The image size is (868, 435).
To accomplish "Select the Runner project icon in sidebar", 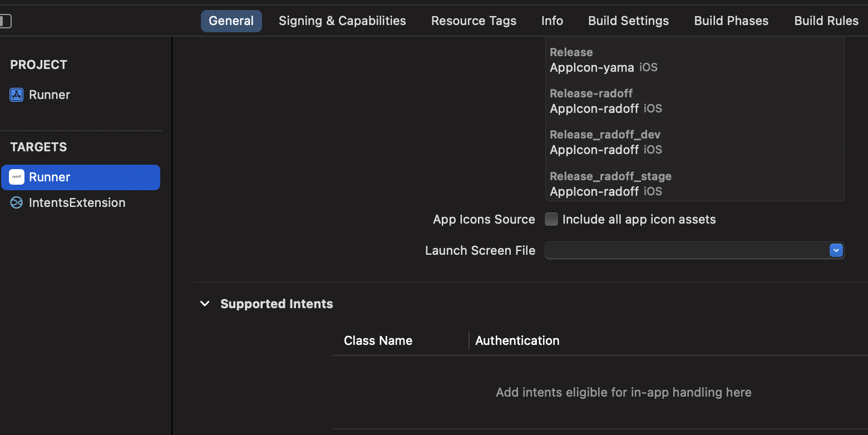I will [17, 95].
